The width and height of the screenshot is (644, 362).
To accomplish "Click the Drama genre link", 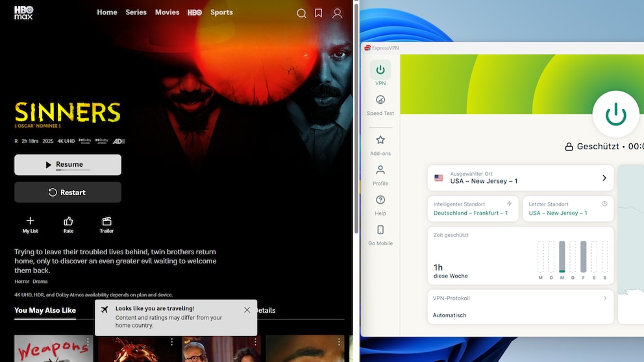I will (40, 282).
